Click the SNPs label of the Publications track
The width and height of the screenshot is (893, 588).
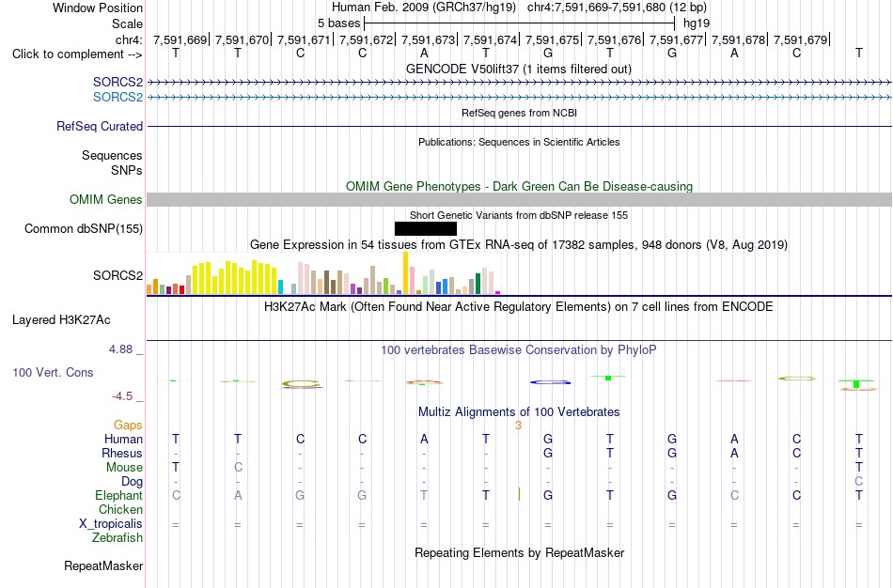pos(127,170)
